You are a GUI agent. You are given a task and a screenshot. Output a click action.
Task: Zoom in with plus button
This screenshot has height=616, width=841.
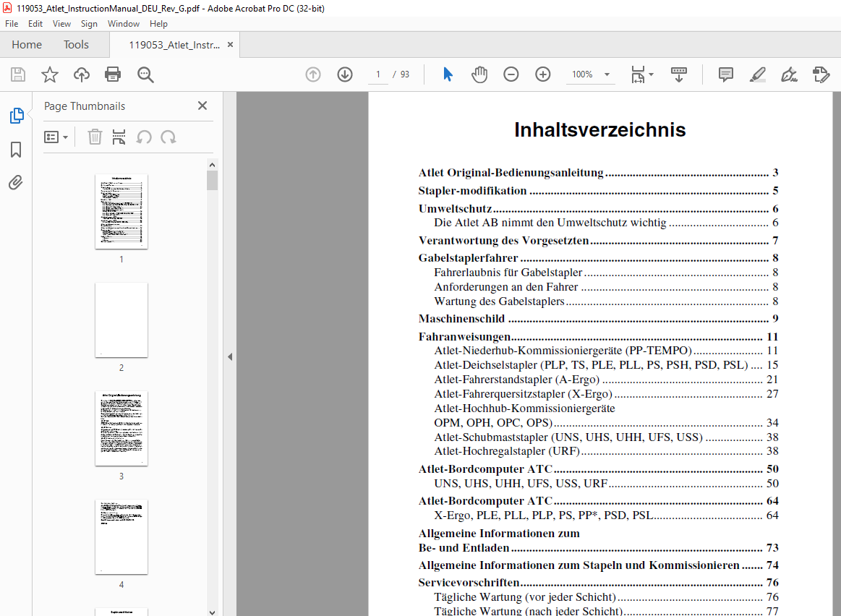(543, 74)
